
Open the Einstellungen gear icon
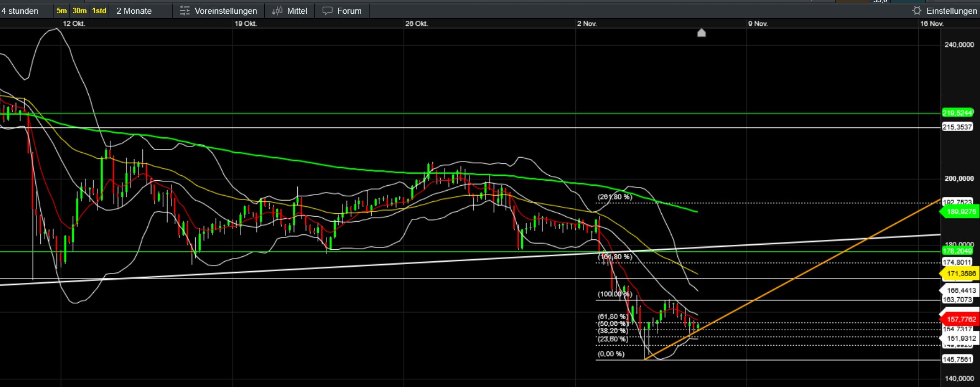[x=917, y=10]
